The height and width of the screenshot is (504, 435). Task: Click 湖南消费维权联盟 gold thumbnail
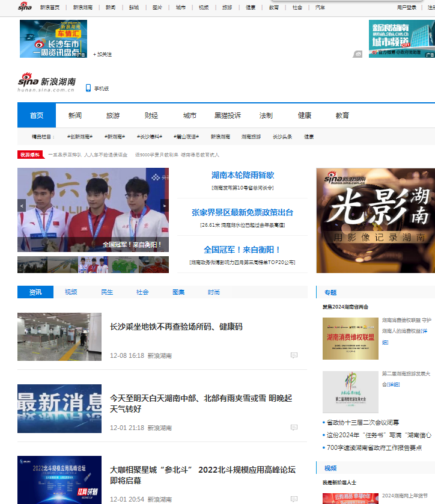pos(350,339)
